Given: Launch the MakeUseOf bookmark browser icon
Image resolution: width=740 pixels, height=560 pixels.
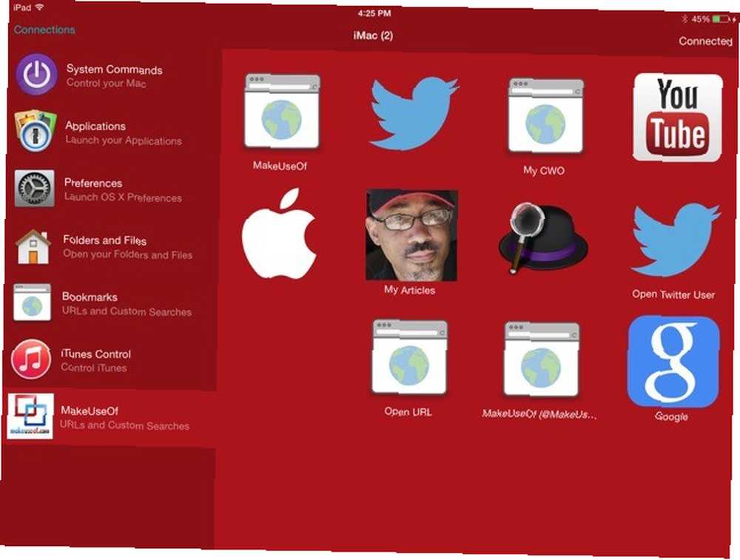Looking at the screenshot, I should pos(282,112).
